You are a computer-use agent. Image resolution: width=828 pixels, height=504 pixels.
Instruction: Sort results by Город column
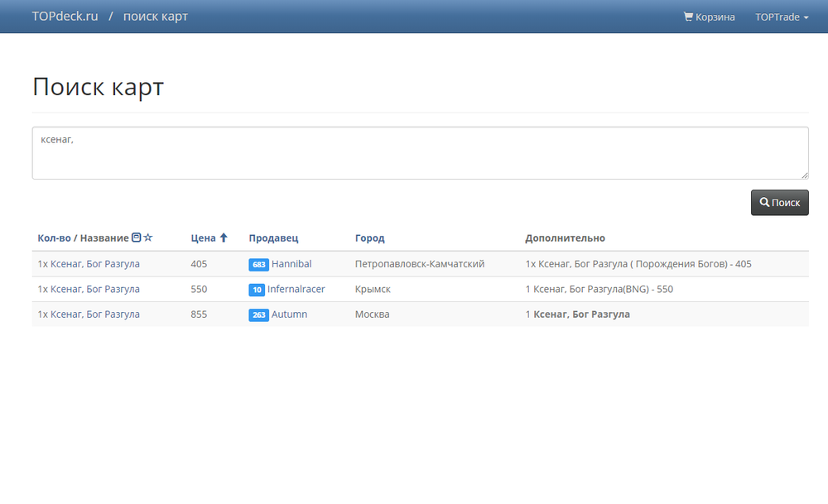(369, 238)
